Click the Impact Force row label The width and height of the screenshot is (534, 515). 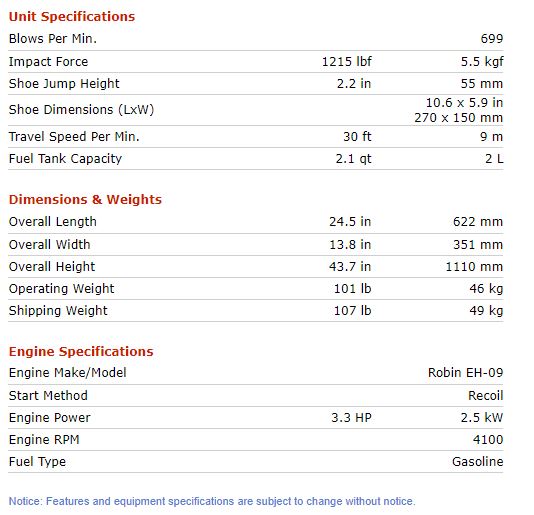pyautogui.click(x=48, y=62)
